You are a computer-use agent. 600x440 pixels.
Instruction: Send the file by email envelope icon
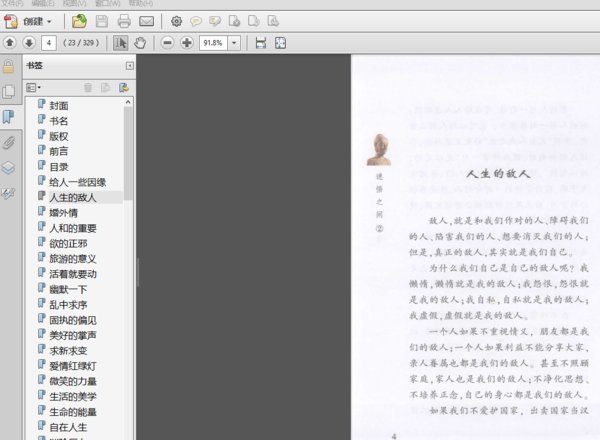point(146,21)
